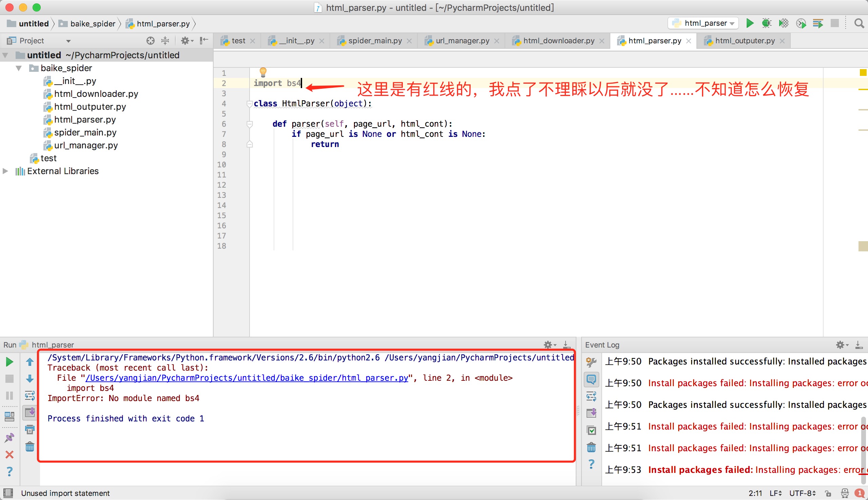This screenshot has height=500, width=868.
Task: Close the Run tab red X
Action: (9, 455)
